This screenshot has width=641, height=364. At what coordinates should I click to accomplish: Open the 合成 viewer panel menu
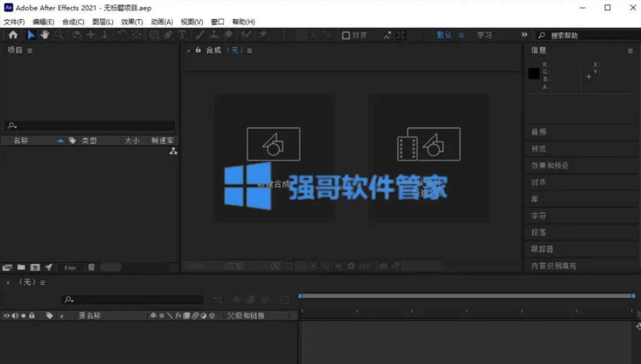click(250, 50)
